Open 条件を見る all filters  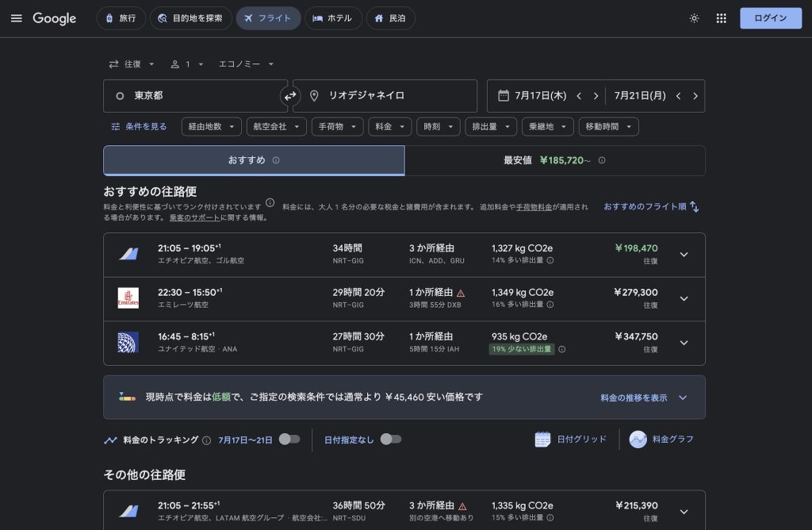click(x=140, y=127)
